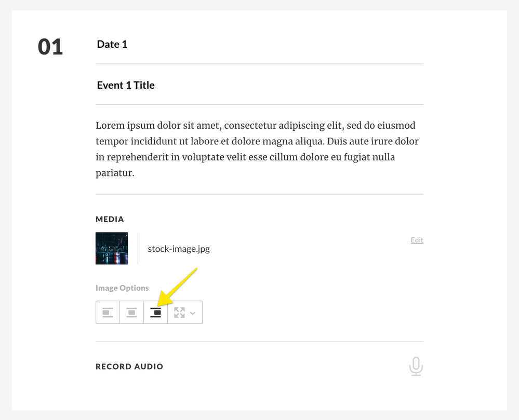
Task: Click the Image Options label
Action: (x=122, y=288)
